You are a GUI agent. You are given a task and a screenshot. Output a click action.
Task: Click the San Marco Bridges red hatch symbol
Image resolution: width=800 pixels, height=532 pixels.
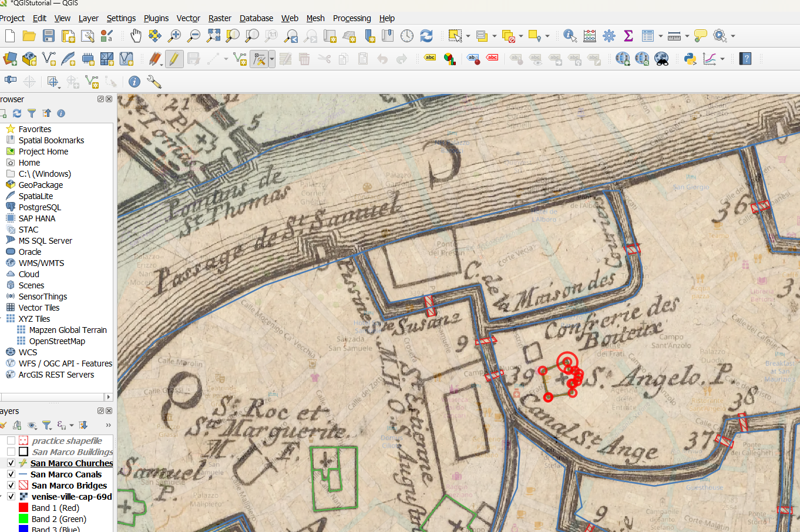[23, 485]
